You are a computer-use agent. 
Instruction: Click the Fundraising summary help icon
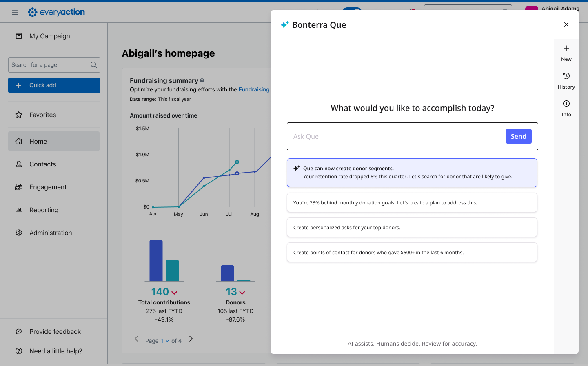202,81
